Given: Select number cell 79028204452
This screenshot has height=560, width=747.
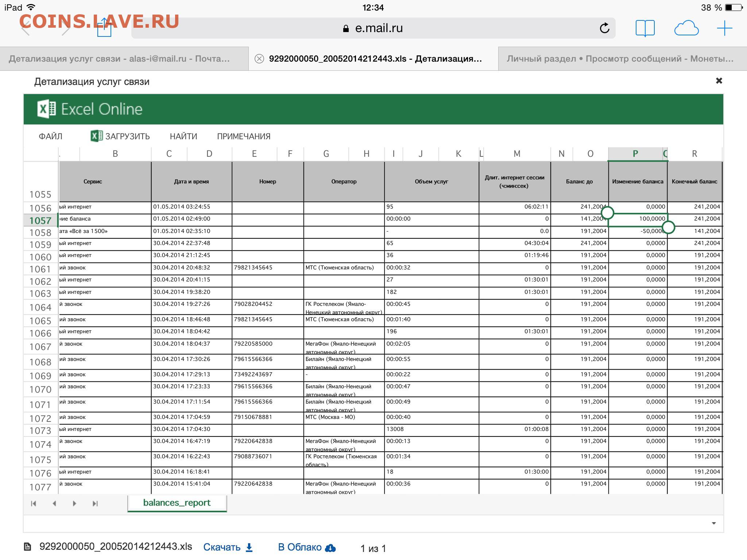Looking at the screenshot, I should point(268,306).
